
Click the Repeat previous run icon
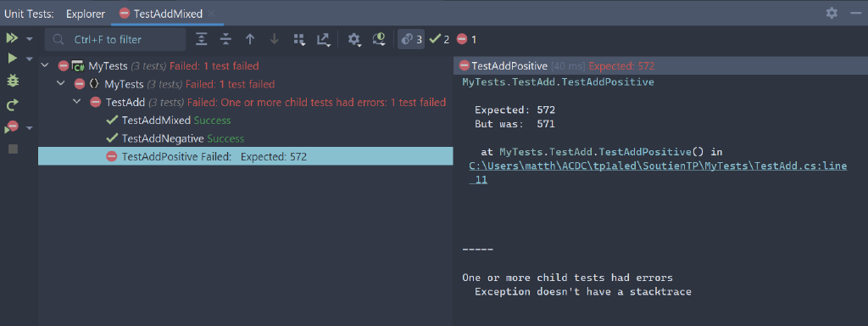click(12, 104)
